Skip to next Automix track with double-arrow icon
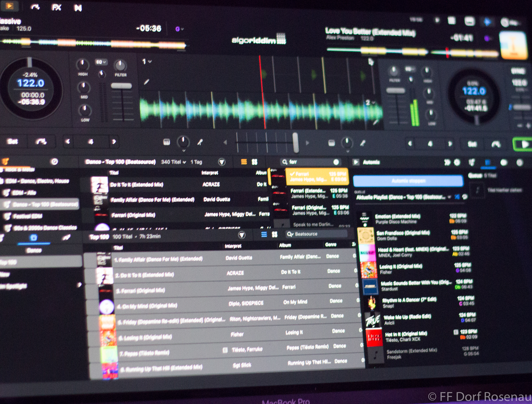Image resolution: width=532 pixels, height=404 pixels. pos(447,163)
